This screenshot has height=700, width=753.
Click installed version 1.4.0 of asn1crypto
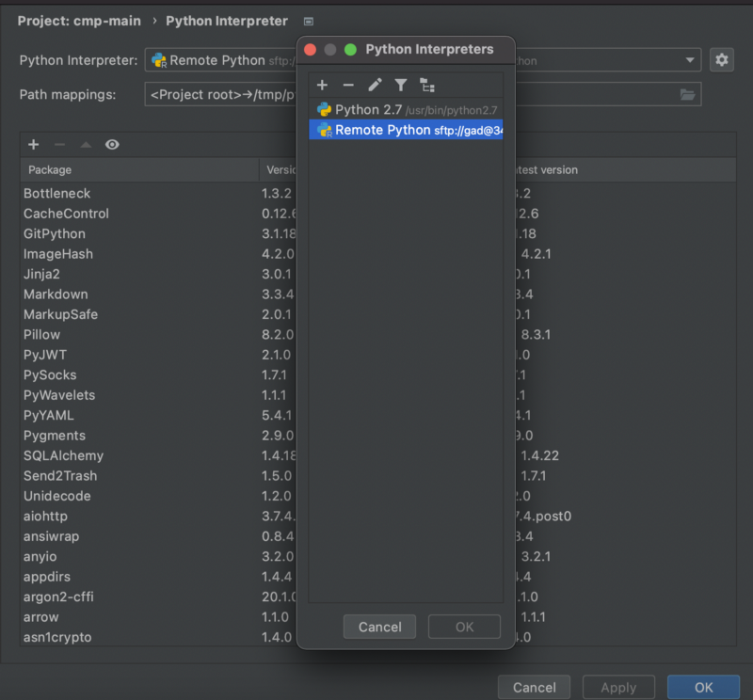(x=277, y=637)
